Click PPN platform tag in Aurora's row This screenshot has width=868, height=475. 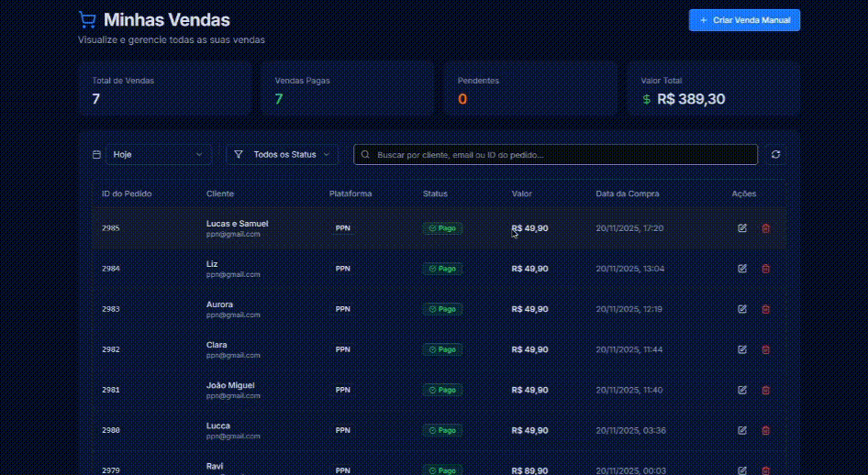click(342, 309)
